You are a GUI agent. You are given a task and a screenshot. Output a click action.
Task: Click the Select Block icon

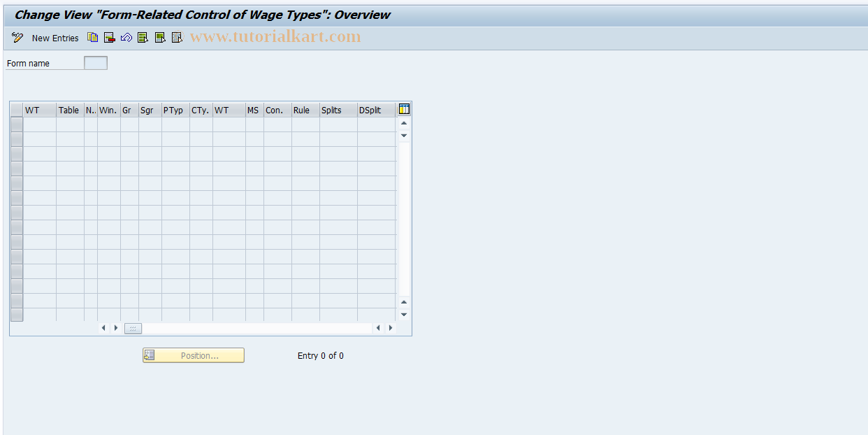click(160, 38)
